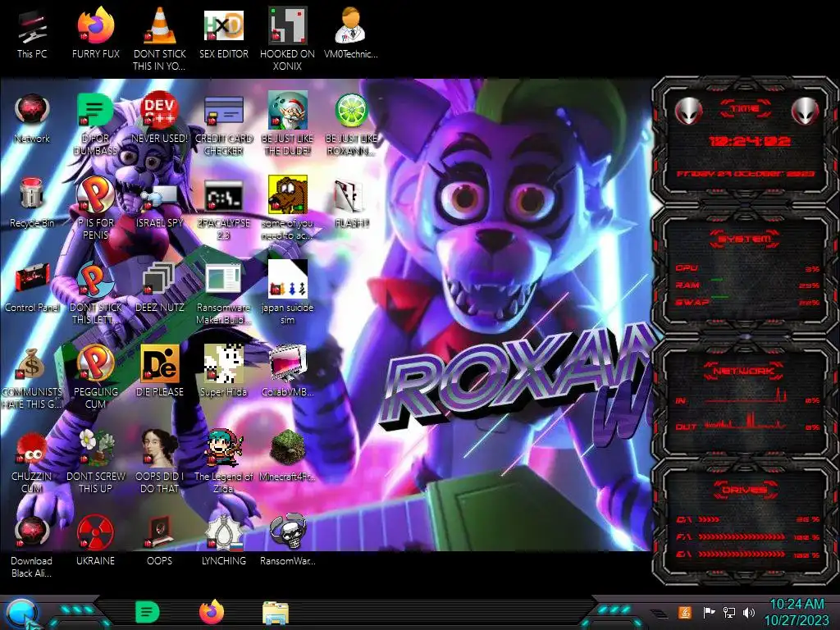Click the SYSTEM widget header

tap(744, 239)
